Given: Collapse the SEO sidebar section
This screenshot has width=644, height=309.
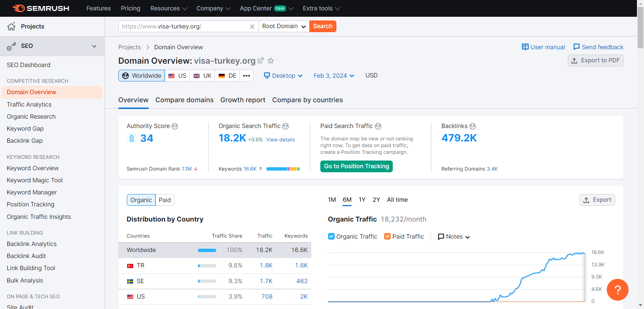Looking at the screenshot, I should click(x=94, y=46).
